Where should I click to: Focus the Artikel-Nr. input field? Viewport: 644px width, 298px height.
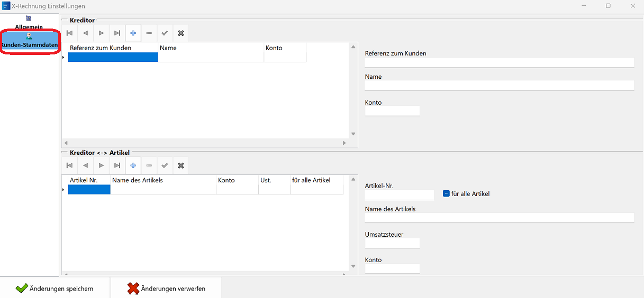pyautogui.click(x=399, y=195)
